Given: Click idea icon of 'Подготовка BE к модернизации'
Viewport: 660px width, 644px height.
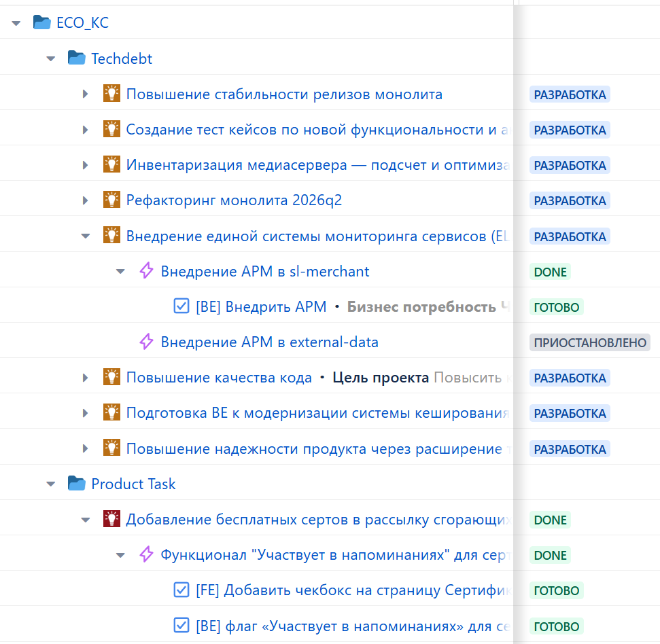Looking at the screenshot, I should 111,412.
